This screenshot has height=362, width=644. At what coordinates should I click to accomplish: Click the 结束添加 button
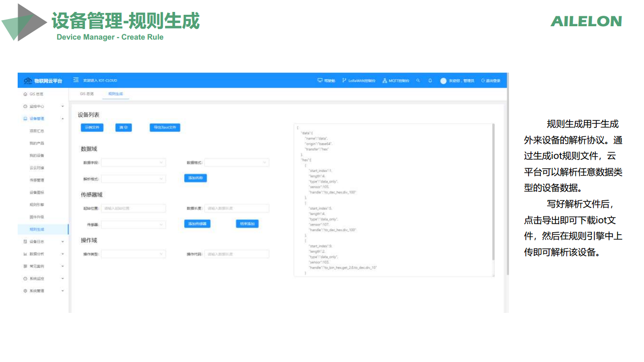coord(247,224)
